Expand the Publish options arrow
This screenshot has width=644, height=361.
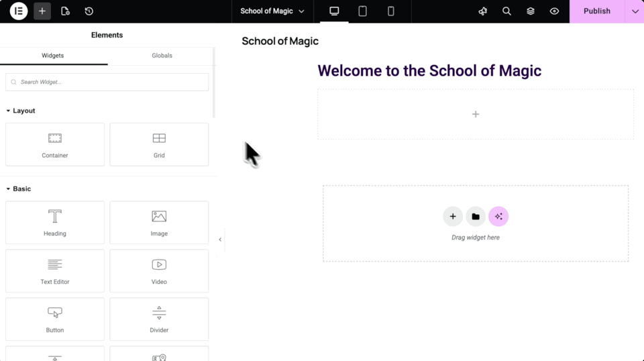click(635, 11)
